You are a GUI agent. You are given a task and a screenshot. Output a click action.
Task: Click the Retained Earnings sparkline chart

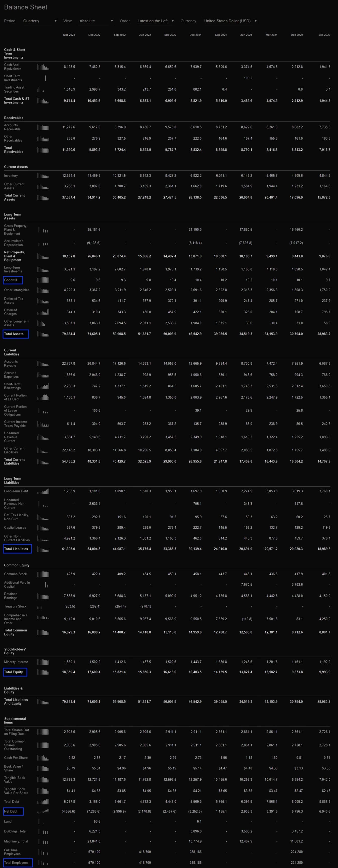[x=43, y=596]
